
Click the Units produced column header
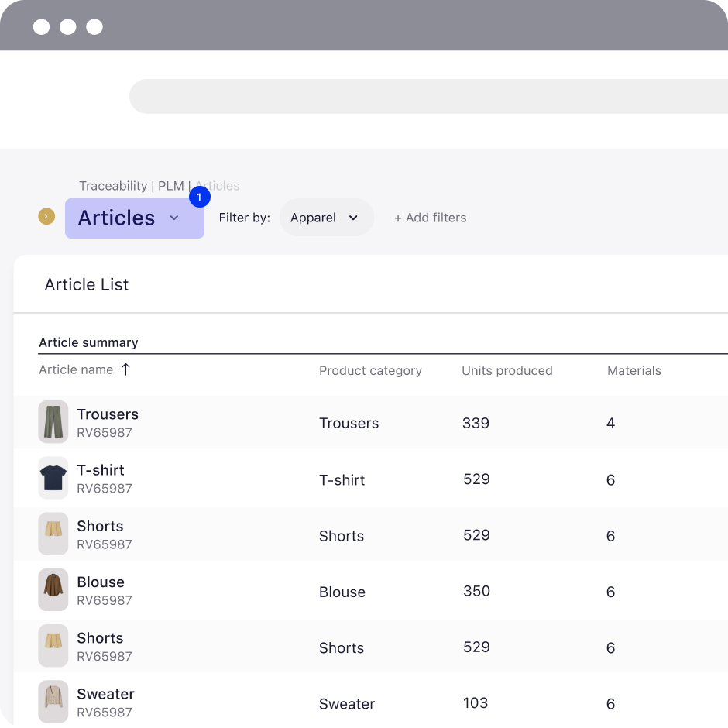pos(507,370)
